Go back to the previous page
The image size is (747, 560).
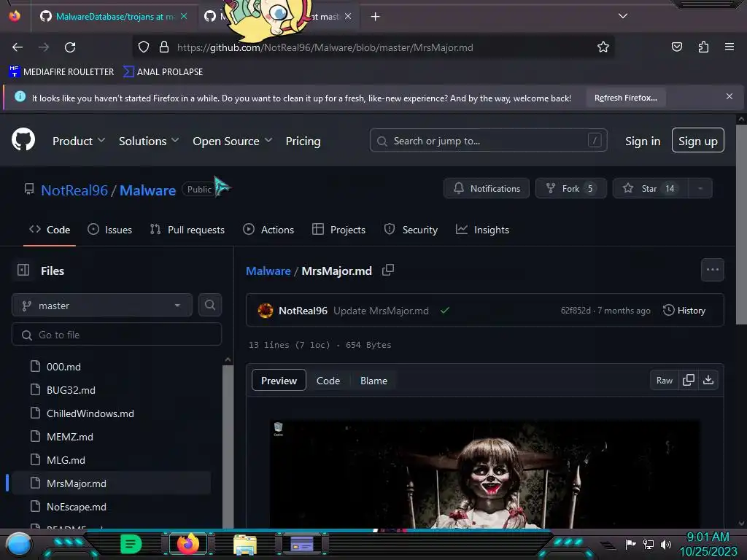click(18, 47)
